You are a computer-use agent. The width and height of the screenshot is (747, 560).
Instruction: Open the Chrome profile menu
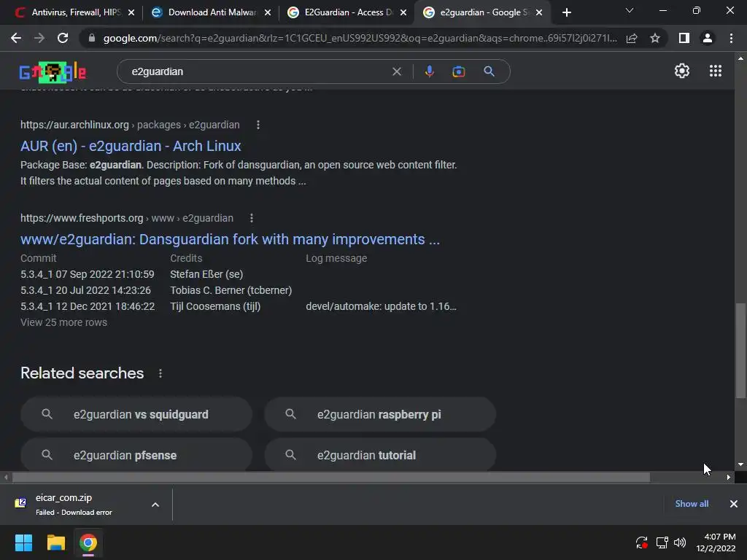(708, 38)
